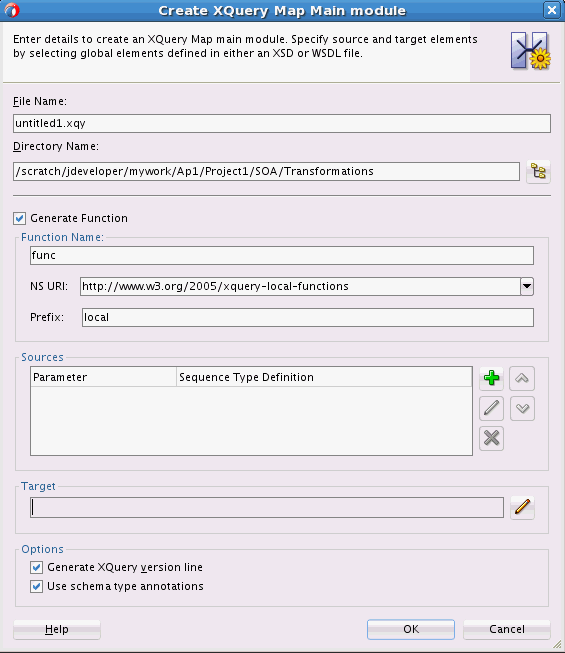The image size is (565, 653).
Task: Select the Sequence Type Definition column header
Action: click(x=324, y=377)
